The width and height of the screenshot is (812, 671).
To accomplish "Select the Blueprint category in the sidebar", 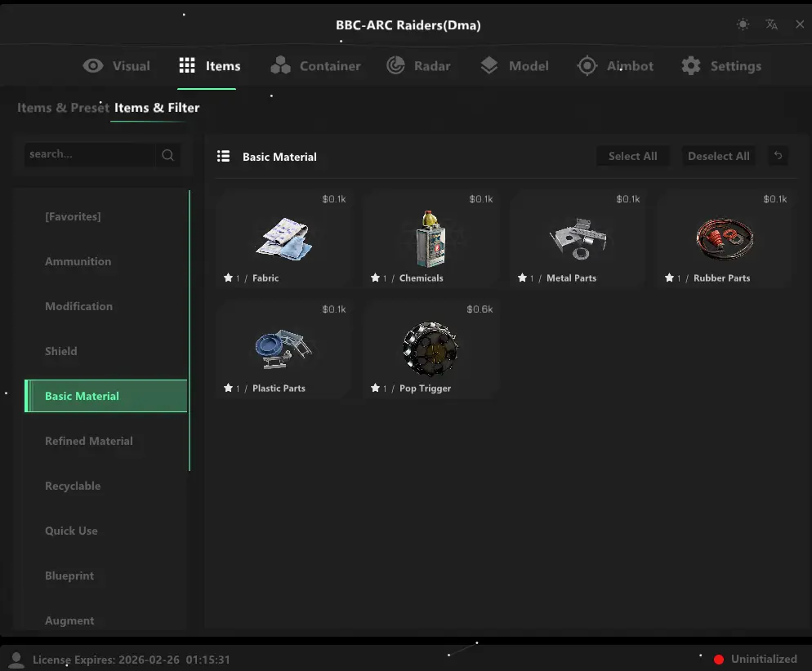I will 69,575.
